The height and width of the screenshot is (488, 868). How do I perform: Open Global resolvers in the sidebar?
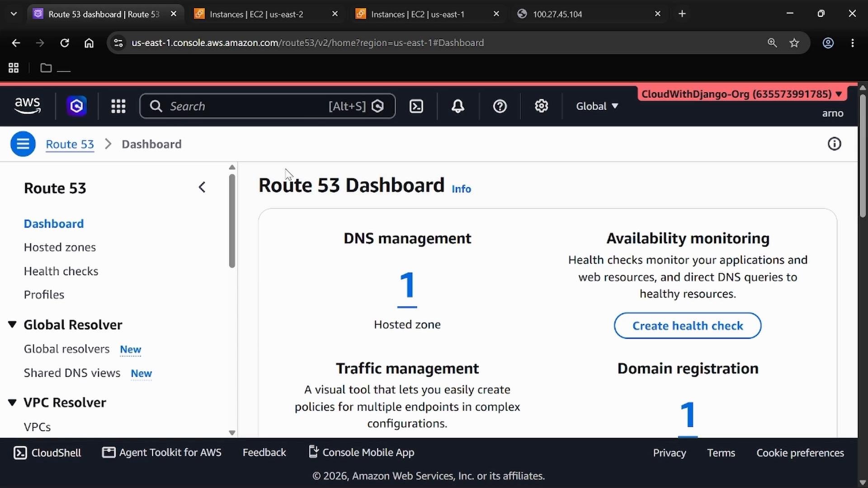tap(66, 349)
